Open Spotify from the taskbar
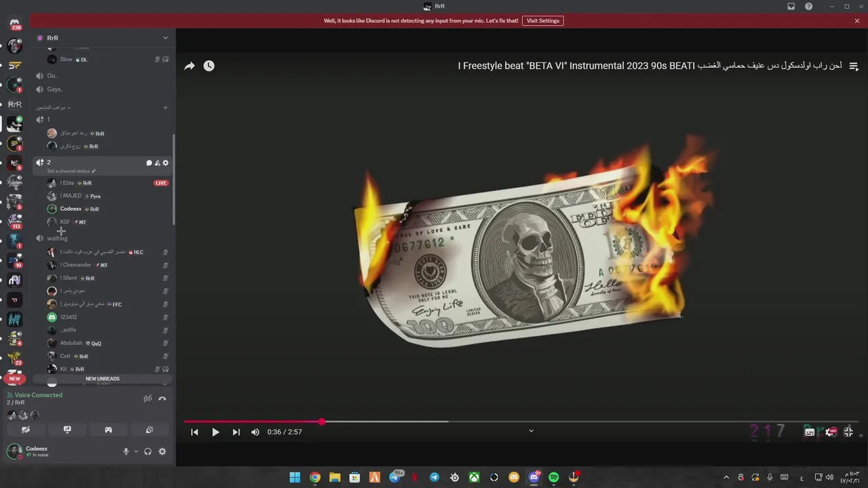The width and height of the screenshot is (868, 488). (554, 477)
